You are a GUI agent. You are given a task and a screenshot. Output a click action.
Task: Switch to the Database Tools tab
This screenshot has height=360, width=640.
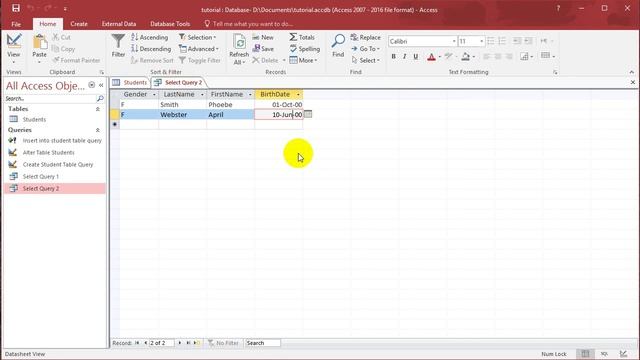tap(170, 24)
